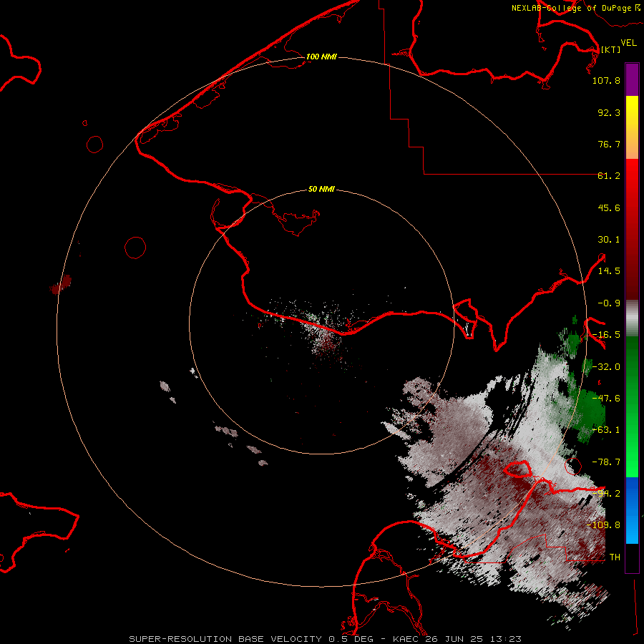Click the -109.8 velocity scale value

(x=603, y=525)
